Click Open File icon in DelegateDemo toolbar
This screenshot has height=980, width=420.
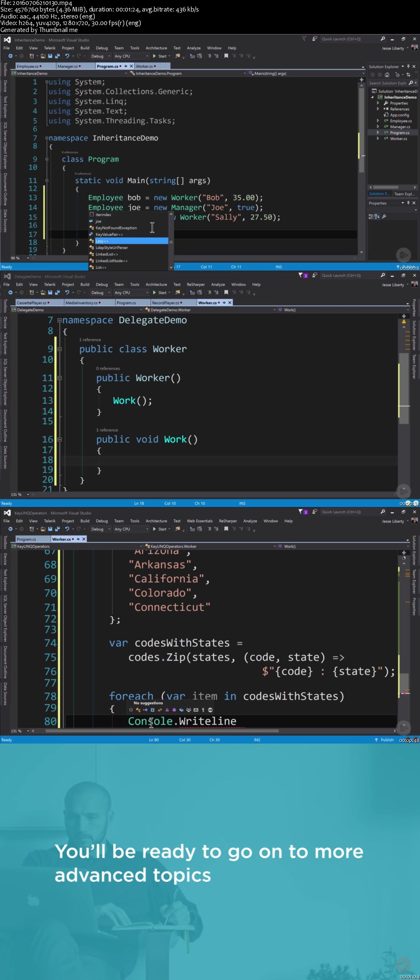[43, 293]
